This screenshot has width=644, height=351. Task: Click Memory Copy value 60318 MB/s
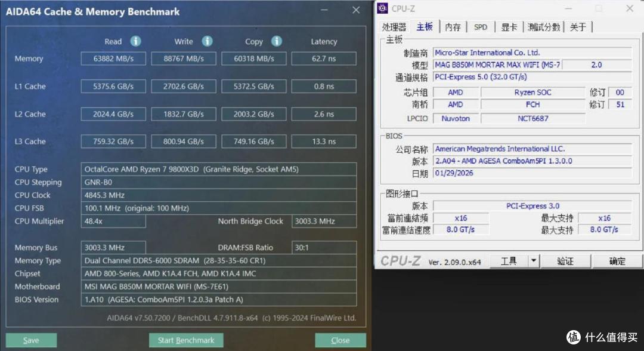pyautogui.click(x=254, y=59)
